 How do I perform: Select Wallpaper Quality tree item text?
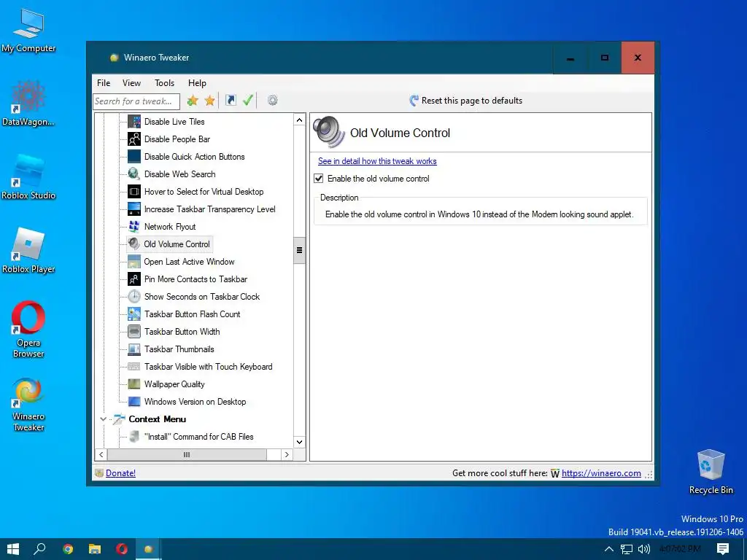pyautogui.click(x=174, y=384)
